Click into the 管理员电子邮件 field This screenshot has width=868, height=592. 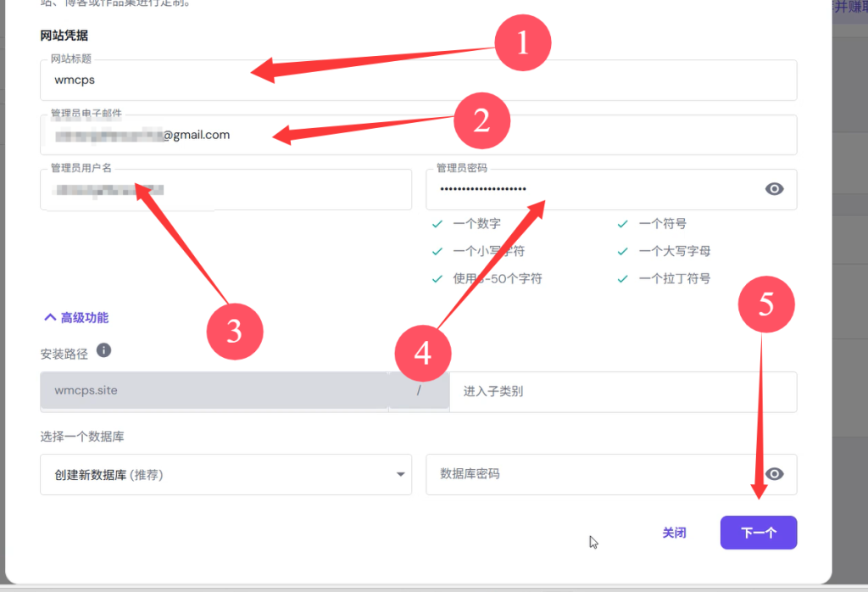pyautogui.click(x=509, y=135)
